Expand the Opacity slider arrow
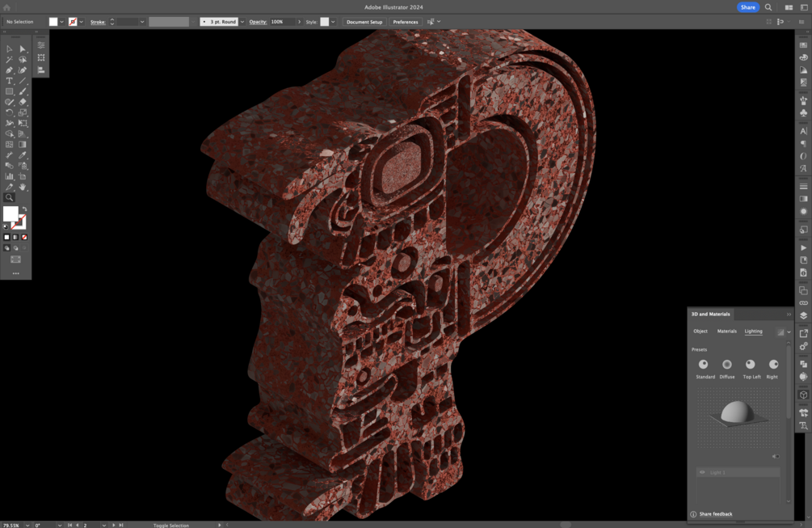Screen dimensions: 812x528 299,22
